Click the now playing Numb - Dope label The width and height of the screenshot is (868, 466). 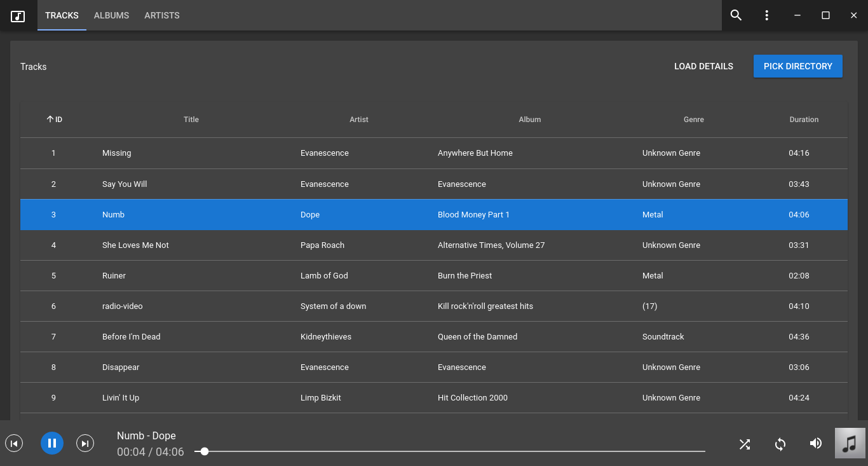(146, 435)
